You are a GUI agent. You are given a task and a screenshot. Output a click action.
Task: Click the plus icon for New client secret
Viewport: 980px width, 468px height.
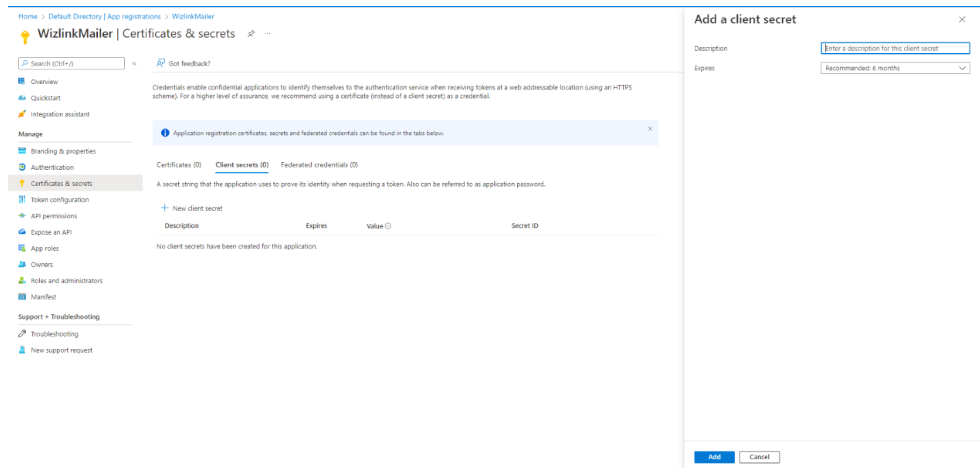click(165, 208)
